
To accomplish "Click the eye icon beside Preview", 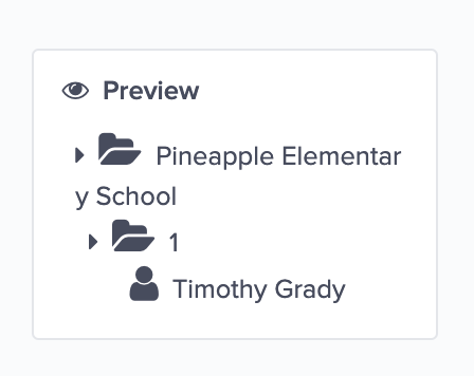I will (75, 90).
